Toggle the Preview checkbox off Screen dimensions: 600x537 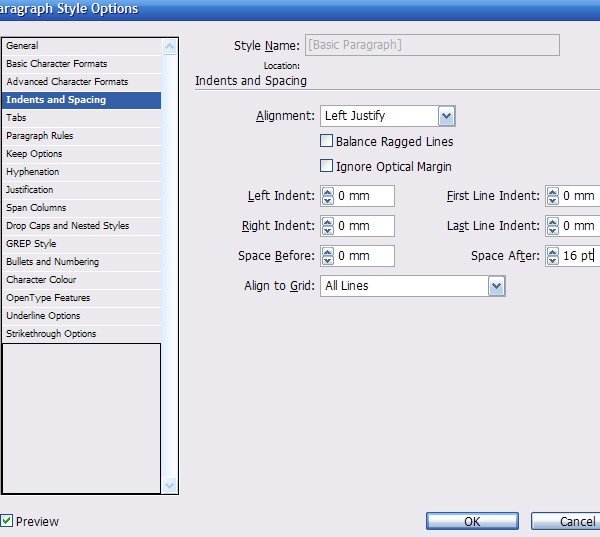[7, 521]
